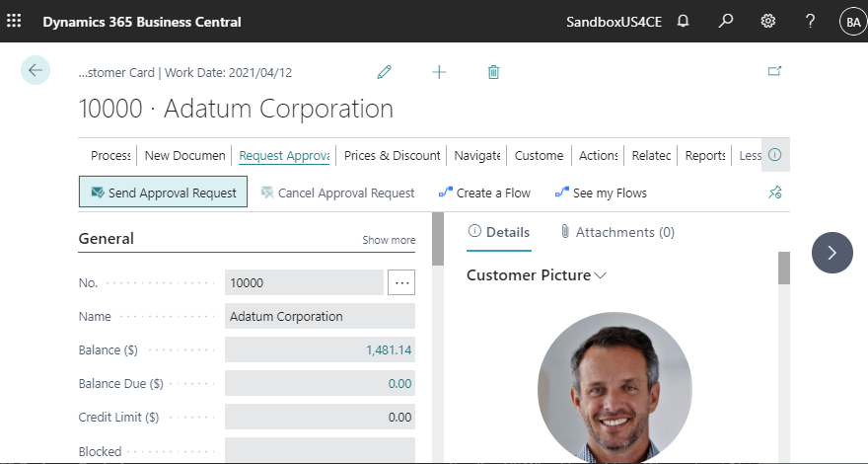The width and height of the screenshot is (868, 464).
Task: Click Cancel Approval Request
Action: 337,193
